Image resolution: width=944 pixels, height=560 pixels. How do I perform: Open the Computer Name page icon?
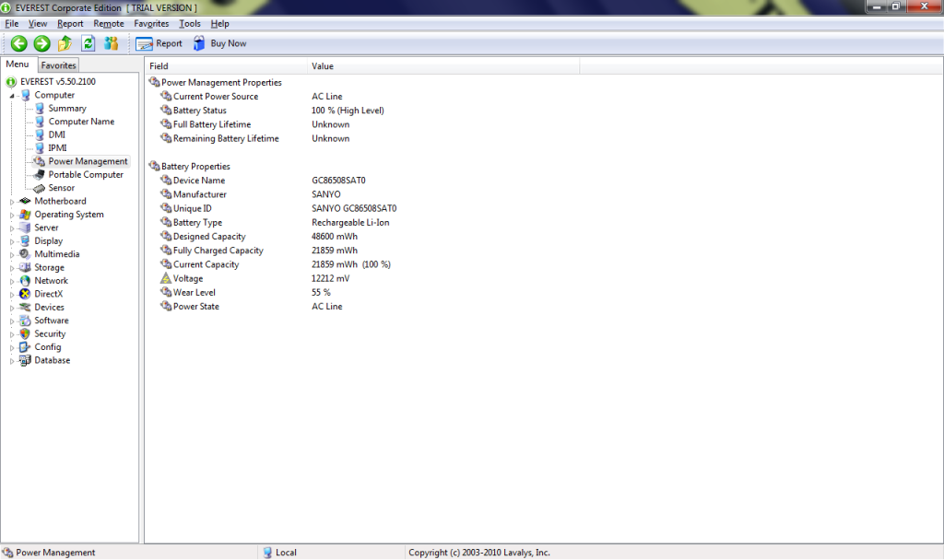tap(39, 122)
